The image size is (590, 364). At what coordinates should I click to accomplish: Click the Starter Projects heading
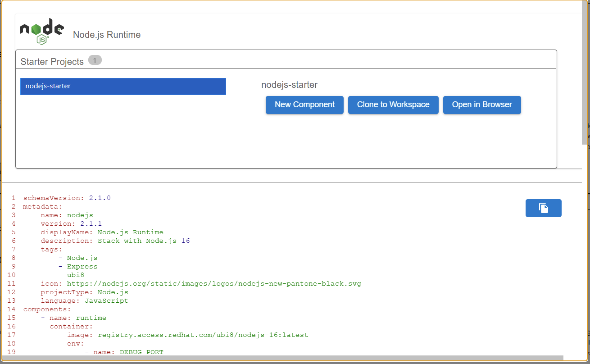(x=52, y=62)
